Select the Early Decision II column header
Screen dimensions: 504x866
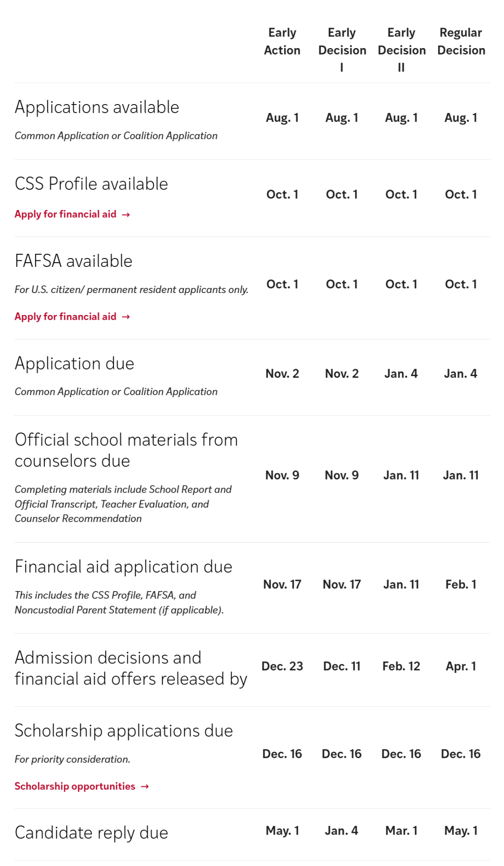click(402, 50)
